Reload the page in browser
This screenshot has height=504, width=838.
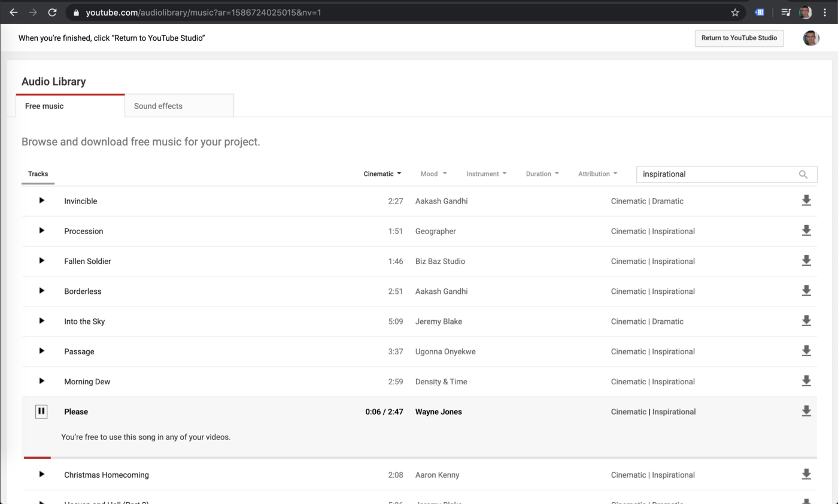[x=52, y=12]
